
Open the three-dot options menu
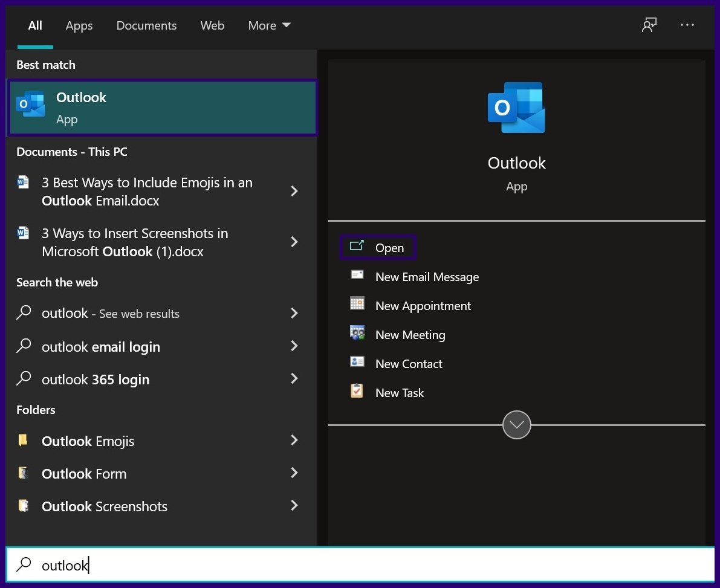pos(687,25)
